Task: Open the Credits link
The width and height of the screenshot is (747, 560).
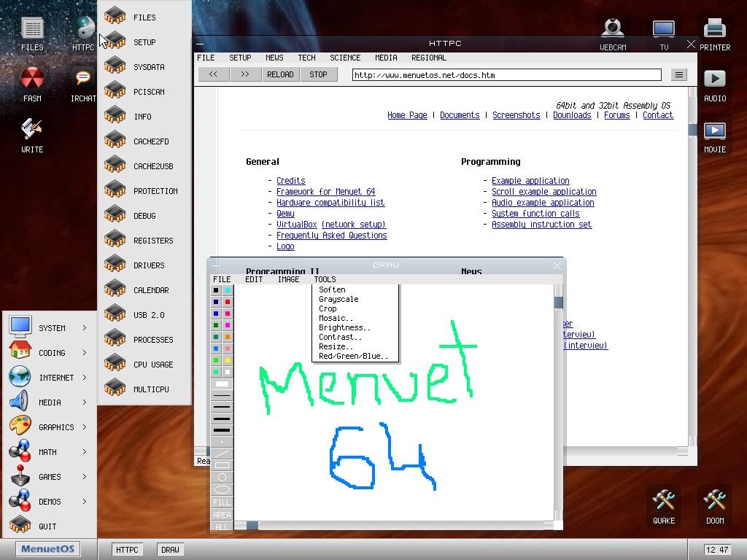Action: click(290, 181)
